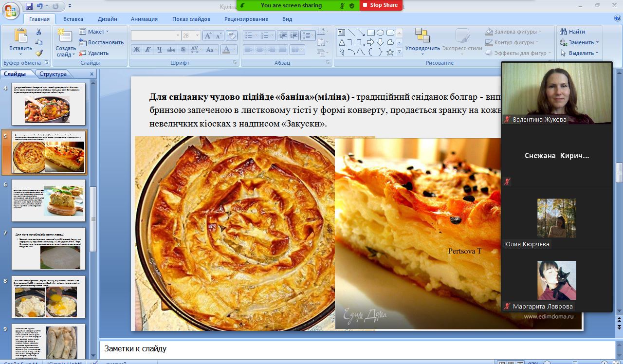
Task: Open the Replace (Заменить) dropdown
Action: click(x=580, y=42)
